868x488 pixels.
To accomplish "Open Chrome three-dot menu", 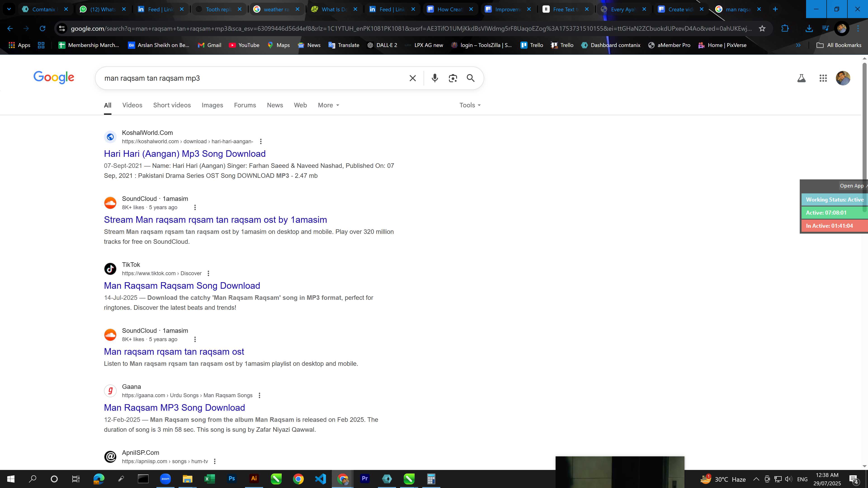I will point(858,29).
